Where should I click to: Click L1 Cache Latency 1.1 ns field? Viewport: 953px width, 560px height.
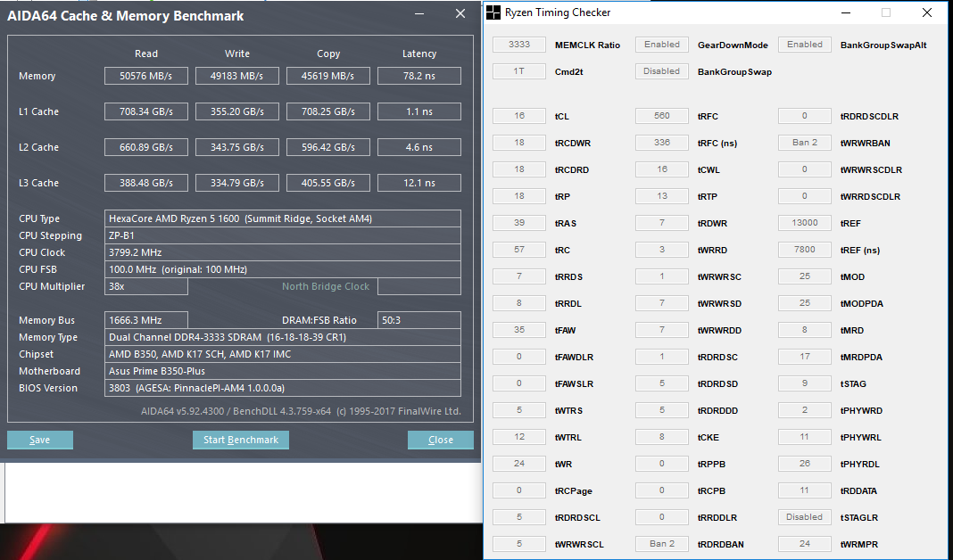(x=419, y=111)
